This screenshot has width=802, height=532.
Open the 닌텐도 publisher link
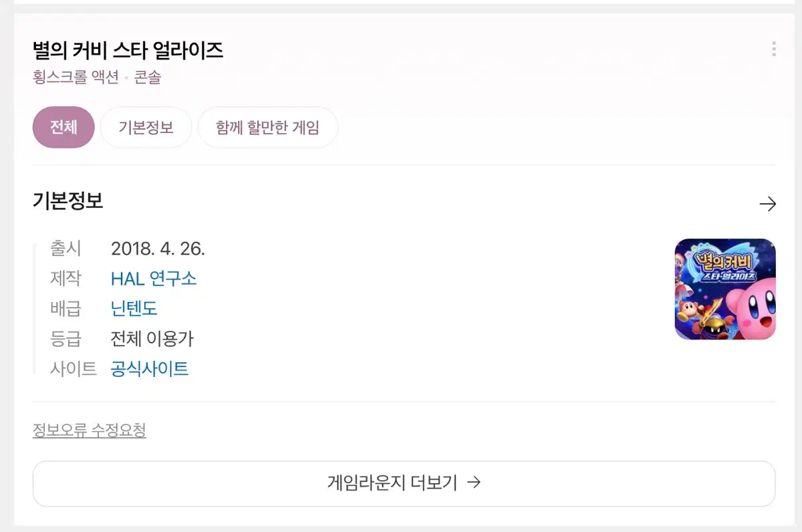(134, 309)
